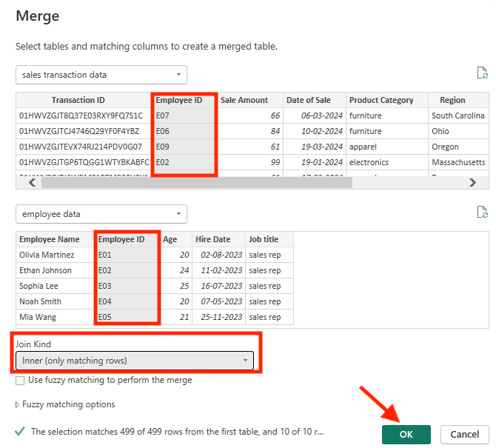Click age value 25 cell
The height and width of the screenshot is (448, 496).
click(176, 286)
